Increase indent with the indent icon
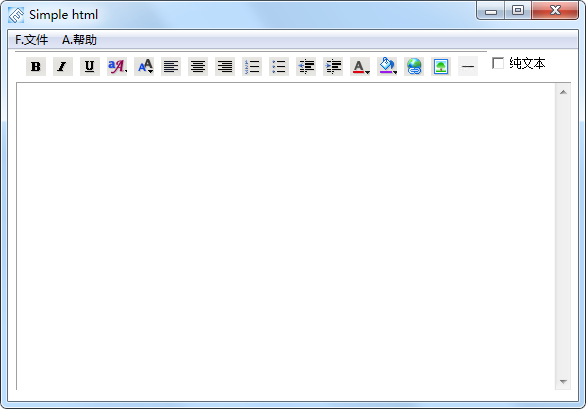Screen dimensions: 586x409 333,67
